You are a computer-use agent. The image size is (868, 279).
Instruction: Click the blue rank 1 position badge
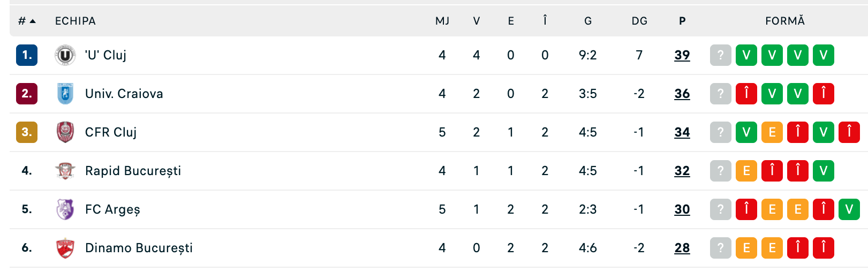(27, 55)
